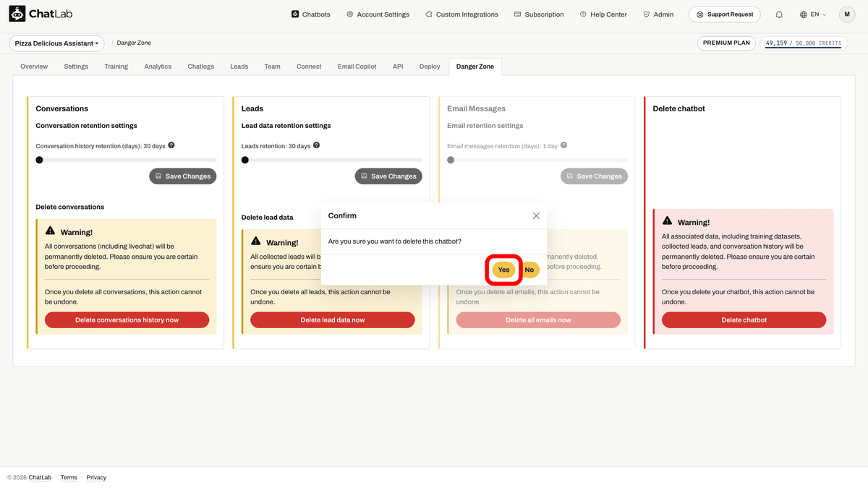The height and width of the screenshot is (488, 868).
Task: Save Changes under Leads retention
Action: coord(388,176)
